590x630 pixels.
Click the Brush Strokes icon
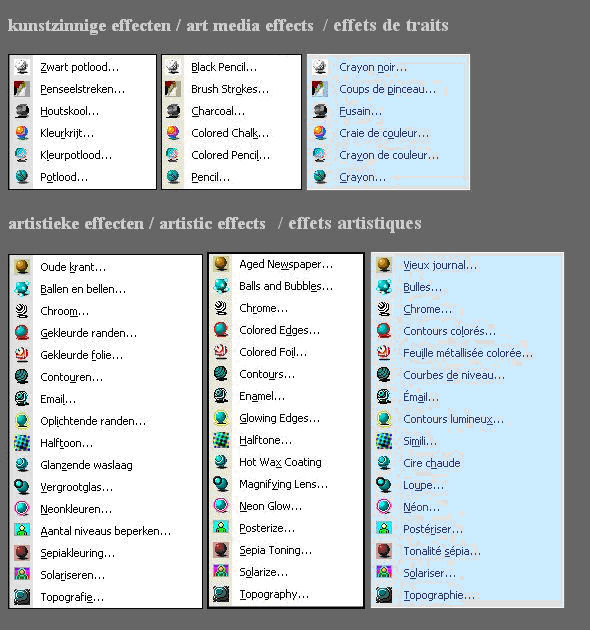pyautogui.click(x=173, y=89)
